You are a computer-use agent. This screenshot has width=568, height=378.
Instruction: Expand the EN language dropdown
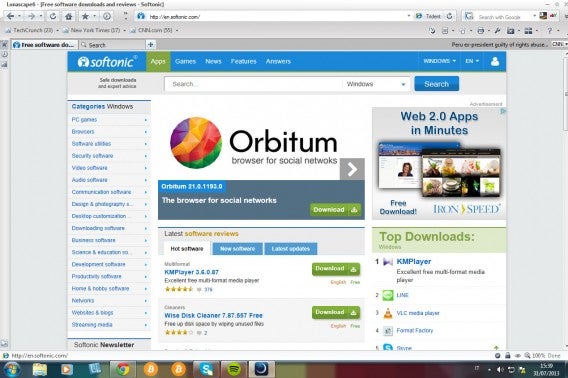coord(472,61)
